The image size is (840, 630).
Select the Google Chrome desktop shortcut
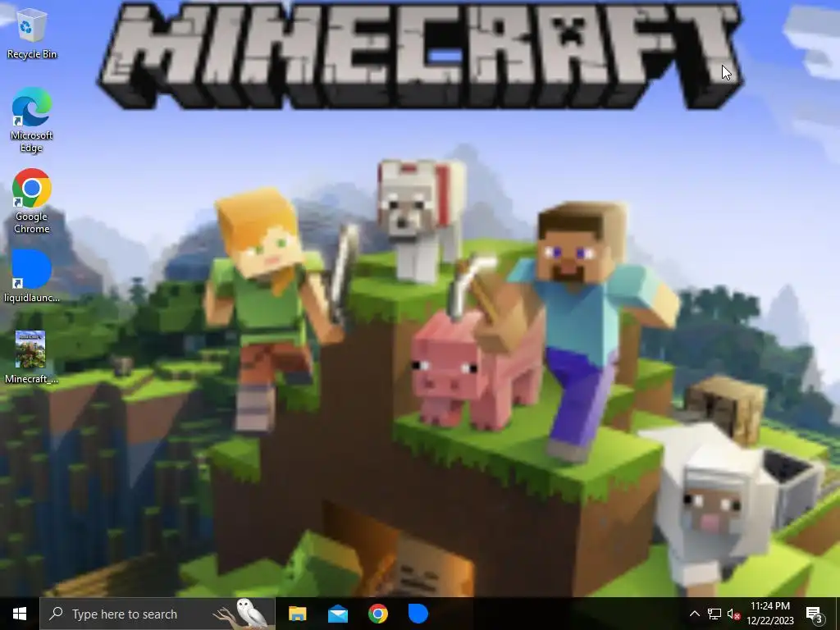click(x=32, y=201)
